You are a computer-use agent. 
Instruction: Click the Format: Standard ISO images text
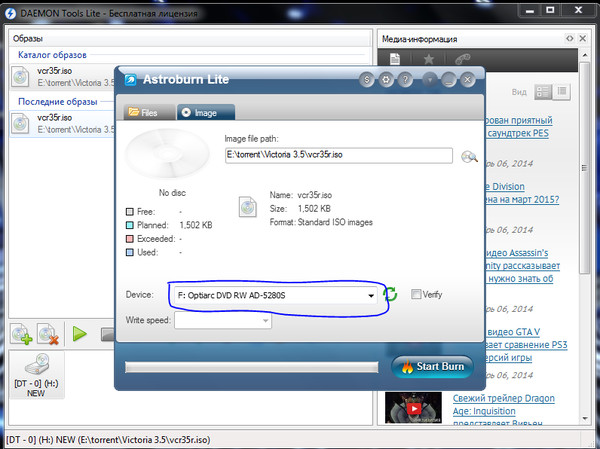pos(321,222)
